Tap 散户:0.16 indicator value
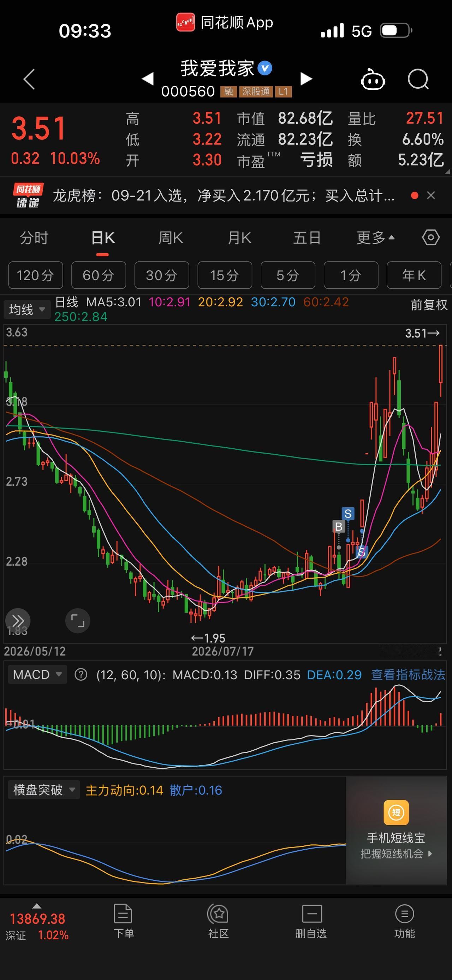 coord(196,790)
